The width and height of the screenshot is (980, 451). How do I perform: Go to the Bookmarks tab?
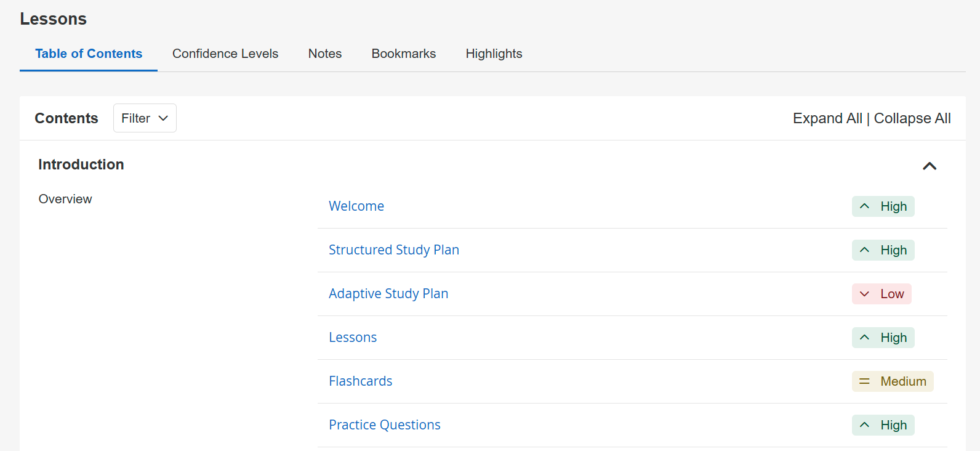coord(404,54)
